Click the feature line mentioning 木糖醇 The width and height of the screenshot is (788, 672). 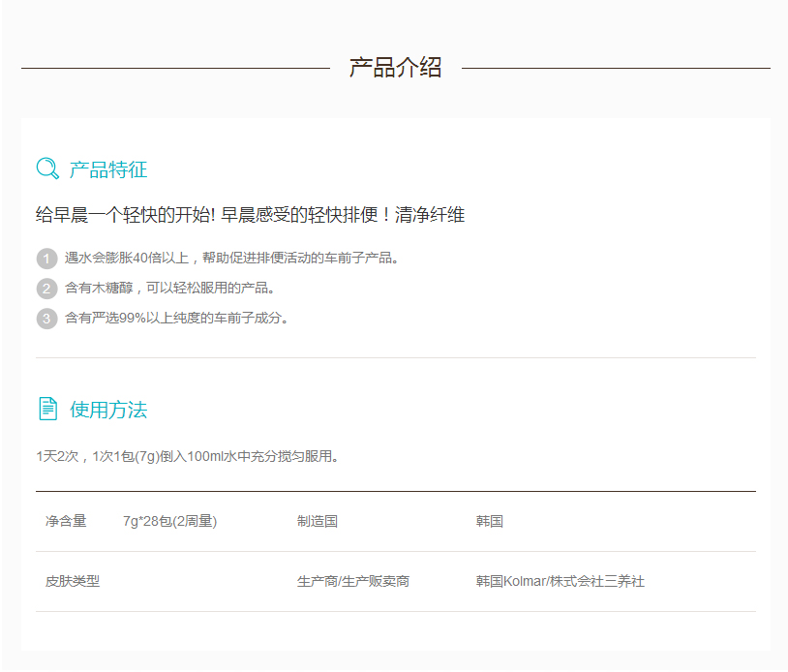tap(170, 289)
